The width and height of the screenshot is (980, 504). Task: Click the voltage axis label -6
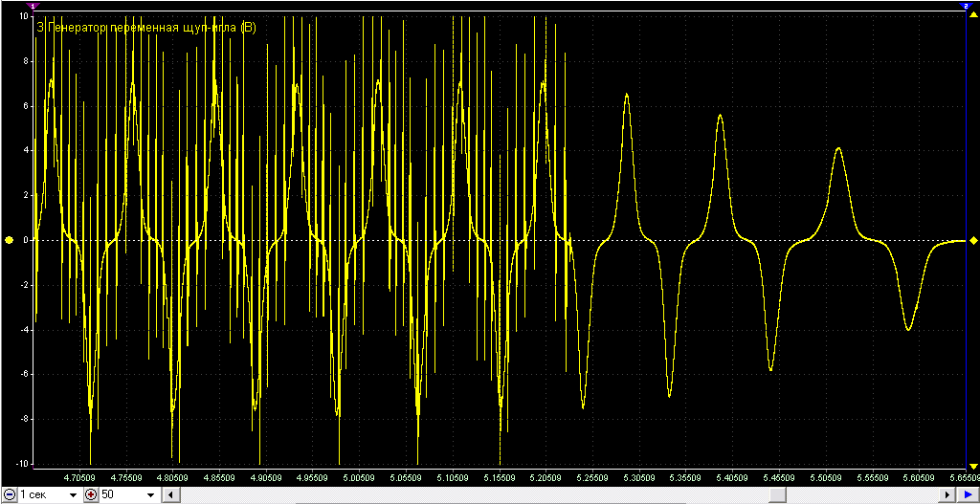tap(23, 375)
